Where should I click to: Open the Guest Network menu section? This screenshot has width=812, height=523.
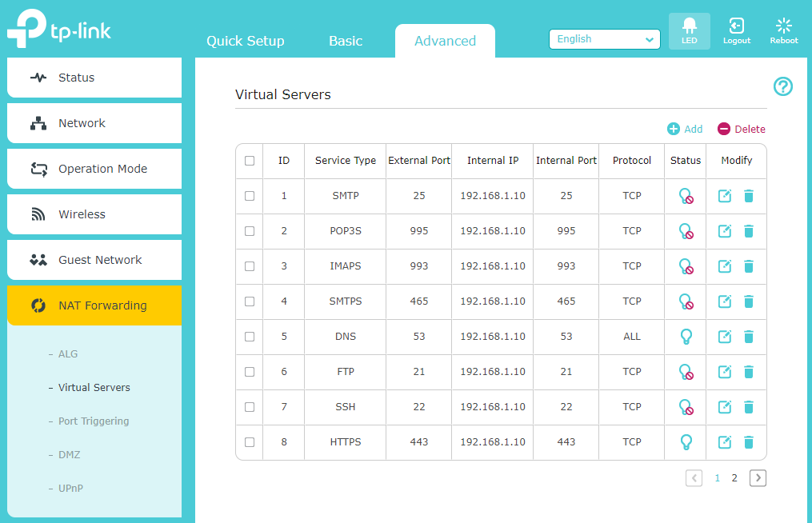click(x=94, y=260)
